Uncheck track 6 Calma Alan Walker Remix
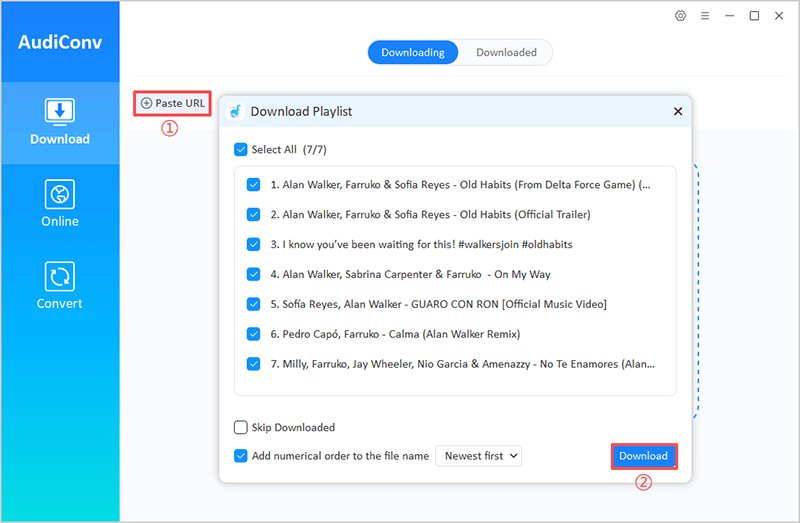Screen dimensions: 800x523 [253, 334]
